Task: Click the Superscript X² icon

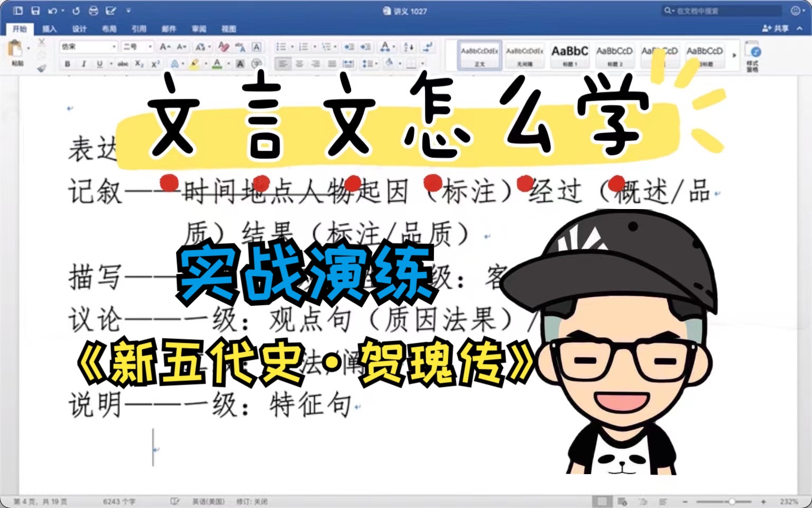Action: point(155,63)
